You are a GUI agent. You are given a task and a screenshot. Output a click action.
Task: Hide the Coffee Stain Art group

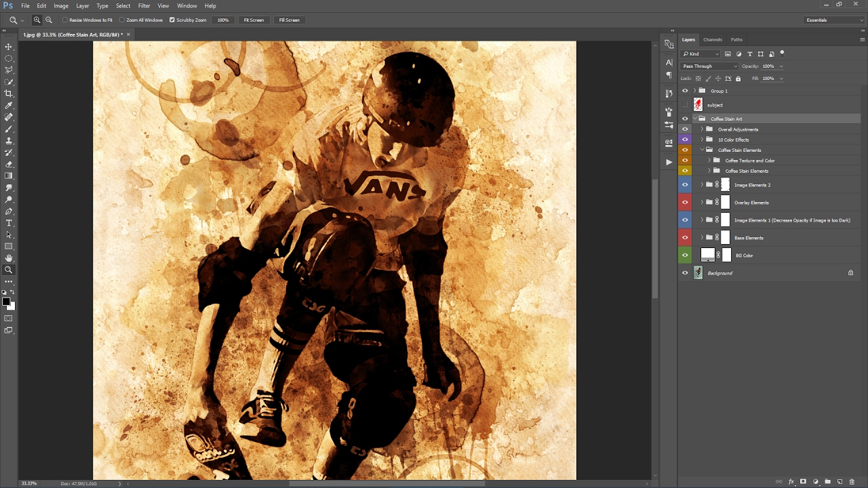click(685, 119)
